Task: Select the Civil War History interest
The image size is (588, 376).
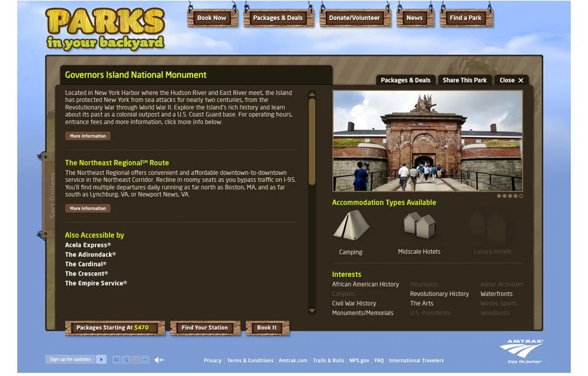Action: click(354, 304)
